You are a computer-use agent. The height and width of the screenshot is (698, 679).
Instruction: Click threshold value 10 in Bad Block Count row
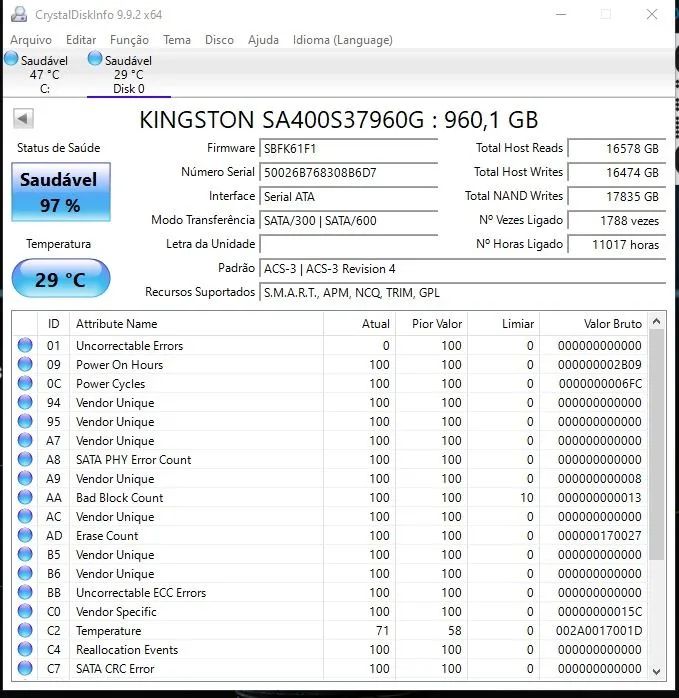(x=527, y=498)
